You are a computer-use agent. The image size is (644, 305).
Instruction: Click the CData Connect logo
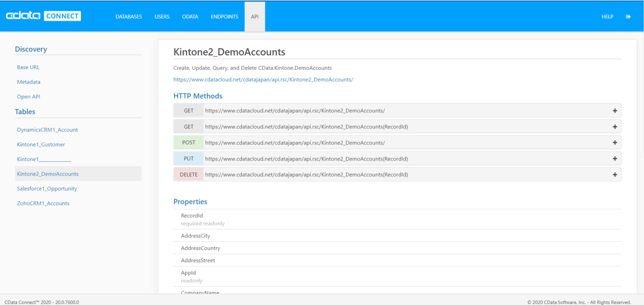43,16
